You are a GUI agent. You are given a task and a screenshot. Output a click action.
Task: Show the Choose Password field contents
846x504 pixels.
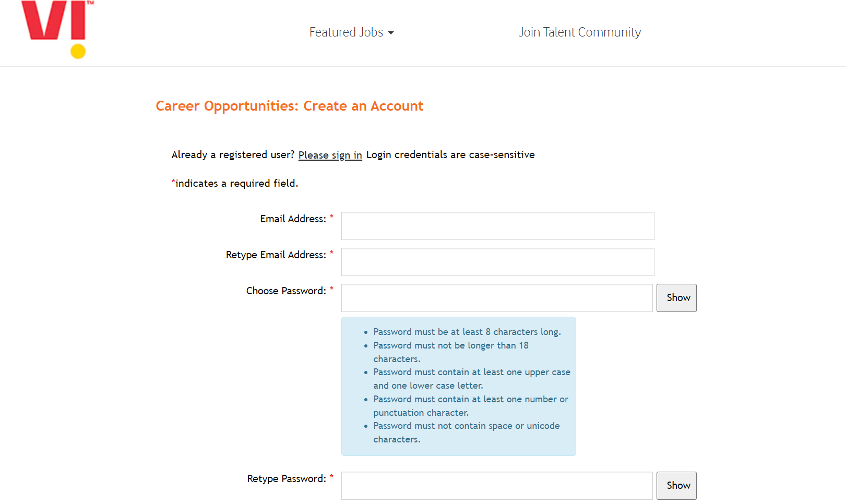[676, 298]
